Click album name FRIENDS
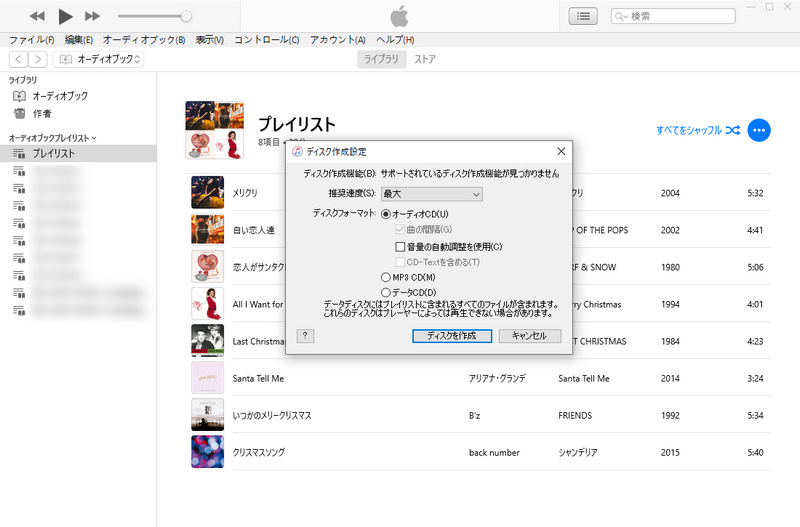The height and width of the screenshot is (527, 800). pyautogui.click(x=575, y=416)
